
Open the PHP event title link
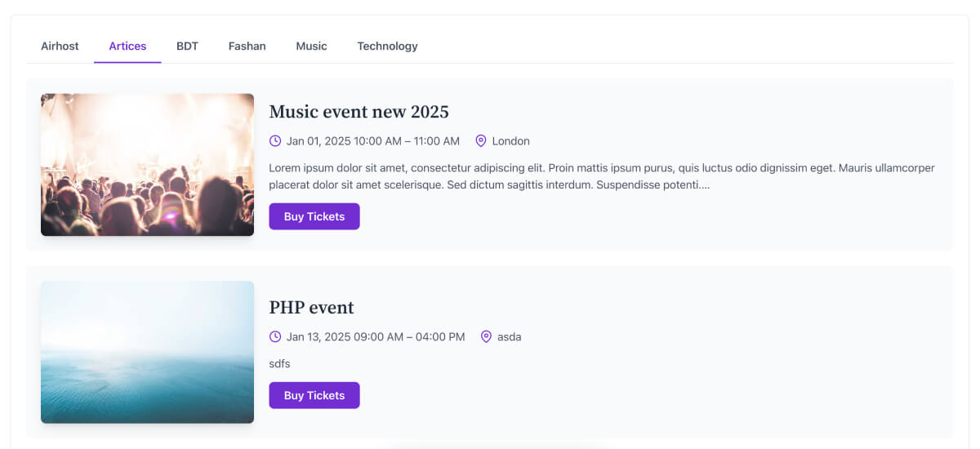(x=311, y=308)
